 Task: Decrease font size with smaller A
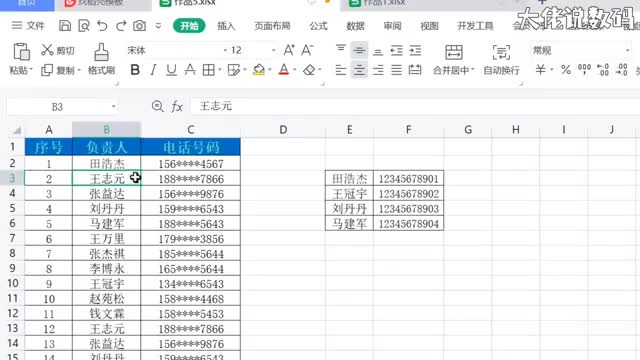pyautogui.click(x=307, y=50)
